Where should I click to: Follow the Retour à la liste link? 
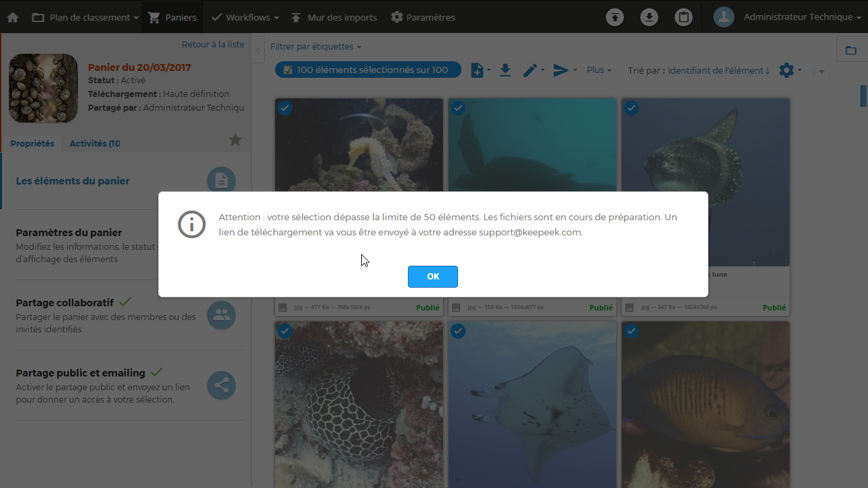point(213,44)
